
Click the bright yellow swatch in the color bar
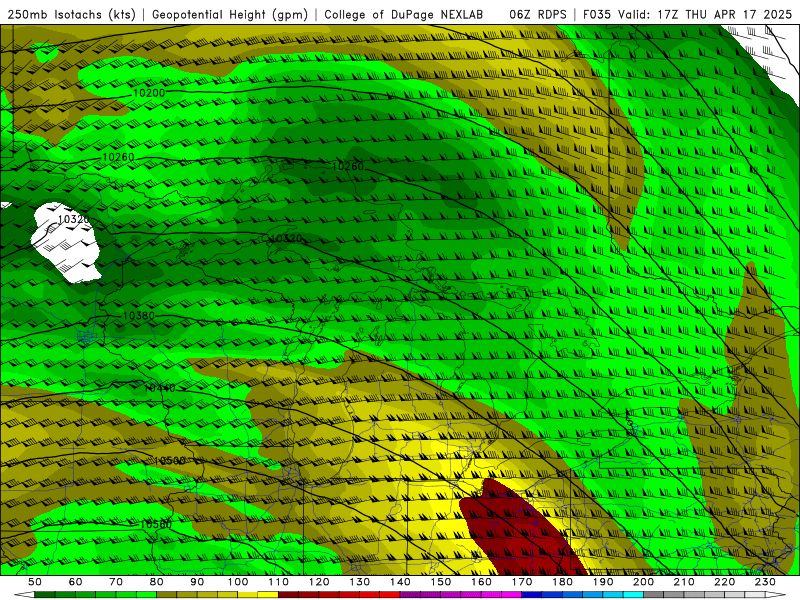tap(268, 595)
